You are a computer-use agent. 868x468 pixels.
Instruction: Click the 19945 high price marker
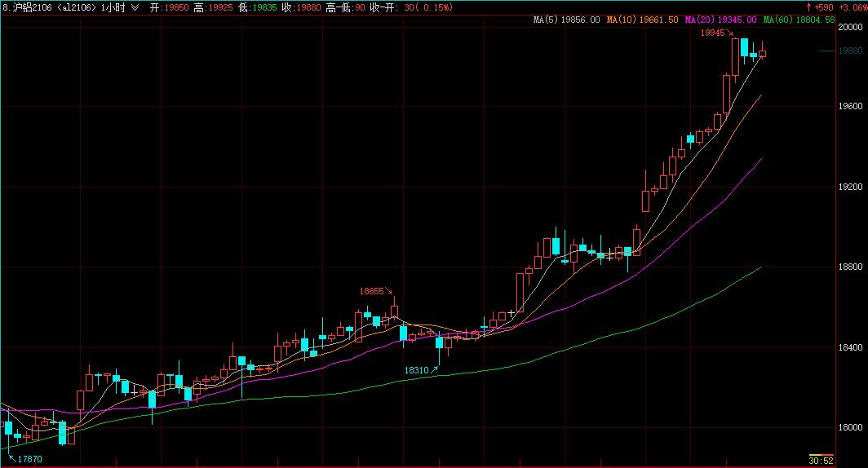[712, 33]
